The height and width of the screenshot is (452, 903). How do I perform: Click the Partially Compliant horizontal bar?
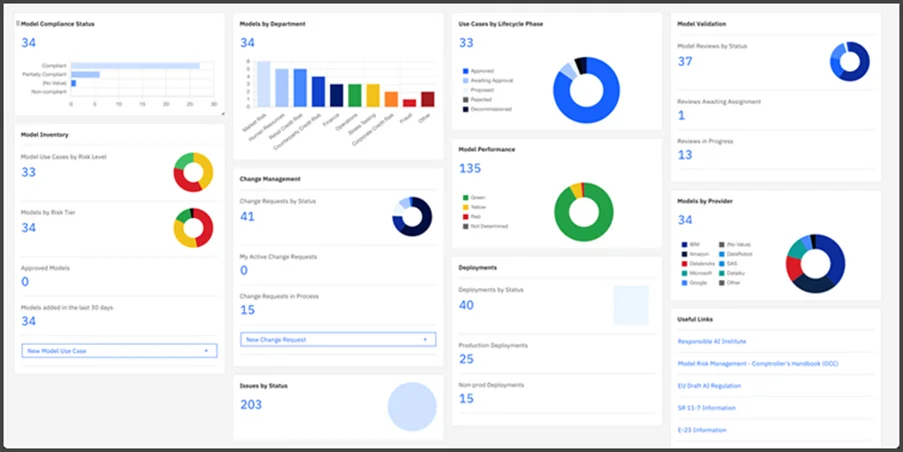point(85,74)
